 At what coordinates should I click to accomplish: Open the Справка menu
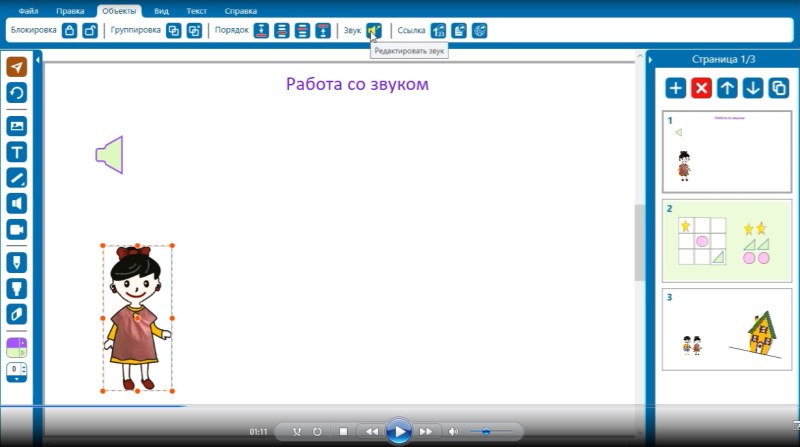240,11
